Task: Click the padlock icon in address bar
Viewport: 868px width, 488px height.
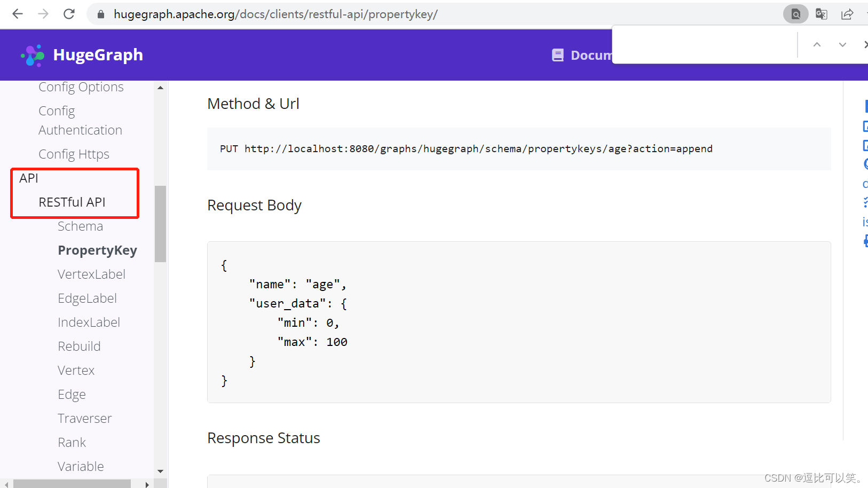Action: pyautogui.click(x=100, y=14)
